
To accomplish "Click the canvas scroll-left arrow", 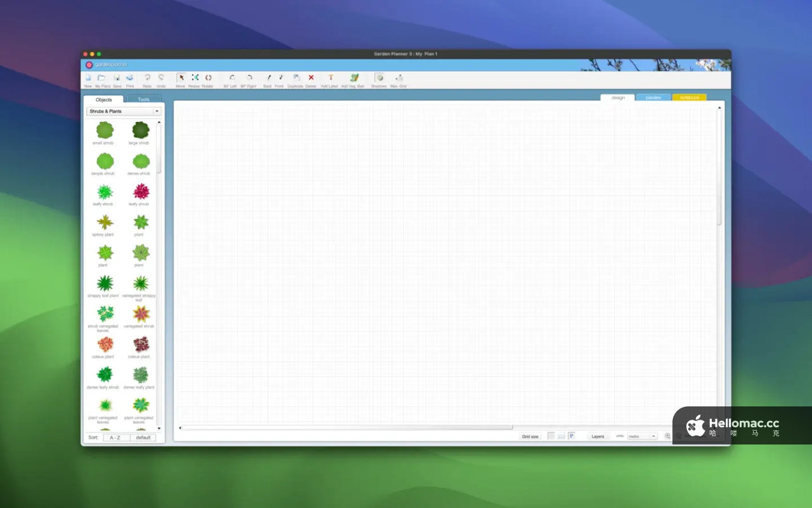I will 180,427.
